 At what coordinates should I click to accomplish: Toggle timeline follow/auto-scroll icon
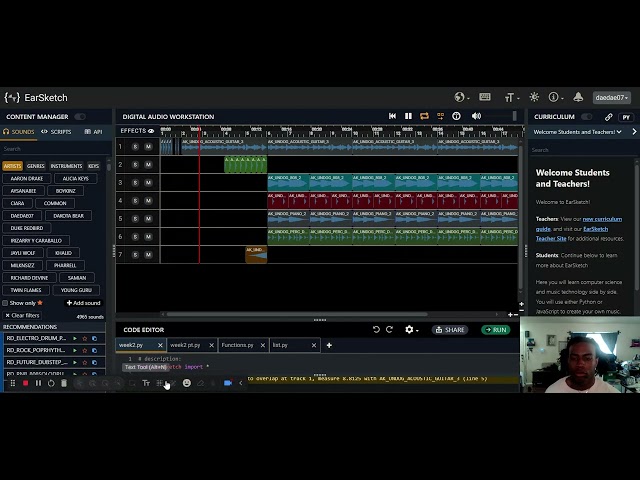click(440, 116)
